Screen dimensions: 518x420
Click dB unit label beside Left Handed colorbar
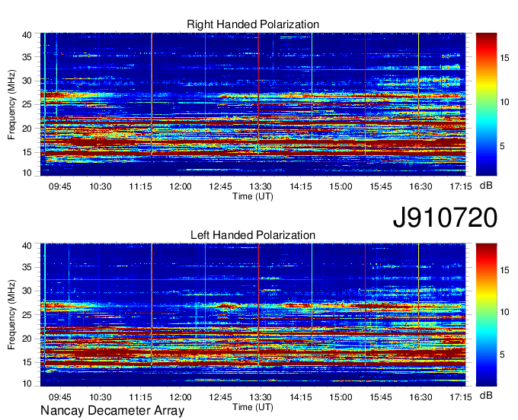click(486, 395)
